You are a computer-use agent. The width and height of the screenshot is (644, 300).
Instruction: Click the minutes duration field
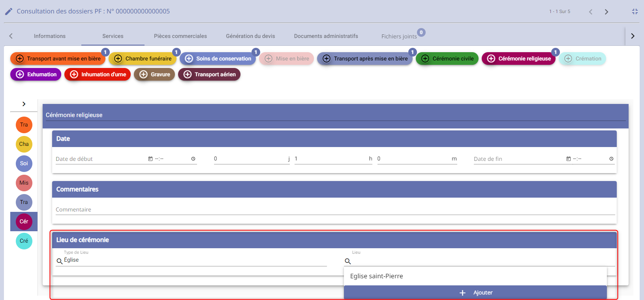pyautogui.click(x=417, y=159)
